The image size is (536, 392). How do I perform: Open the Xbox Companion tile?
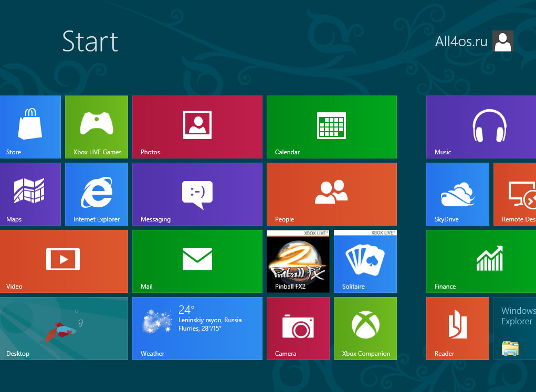(x=365, y=329)
